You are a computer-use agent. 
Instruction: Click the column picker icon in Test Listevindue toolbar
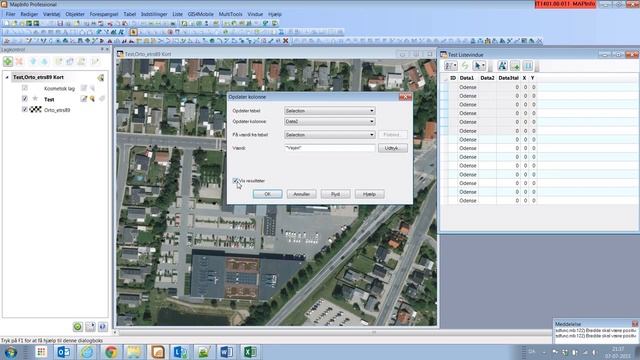[528, 66]
